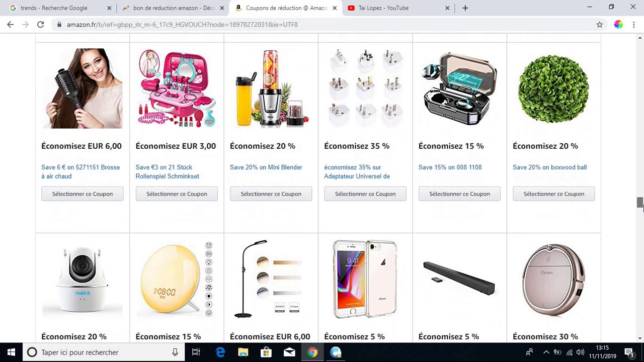This screenshot has height=362, width=644.
Task: Open the Chrome profile avatar icon
Action: pos(618,24)
